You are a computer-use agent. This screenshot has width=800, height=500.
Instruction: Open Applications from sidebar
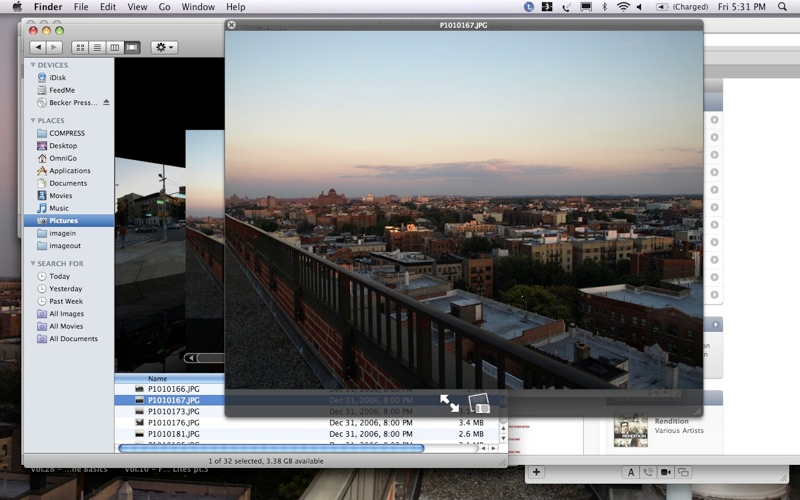(68, 170)
